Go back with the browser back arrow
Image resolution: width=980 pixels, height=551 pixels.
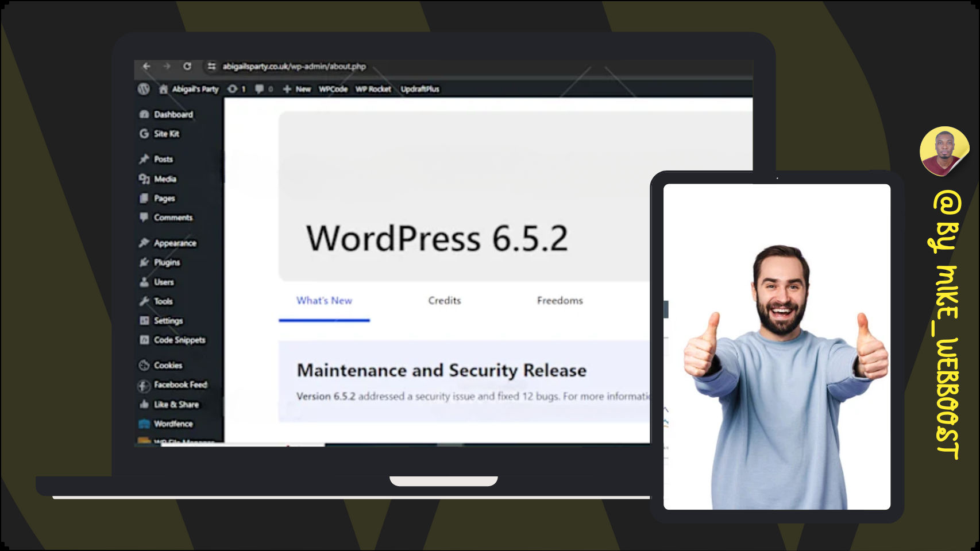146,67
